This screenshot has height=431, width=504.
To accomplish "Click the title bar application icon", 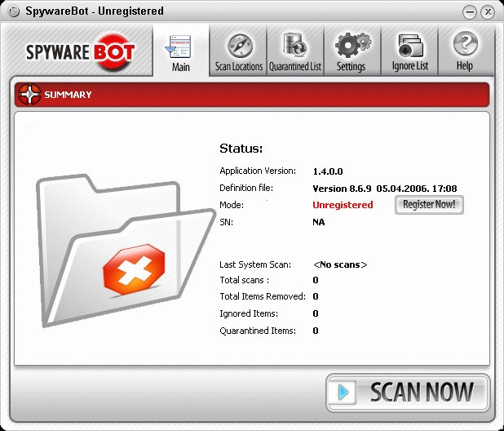I will pos(14,12).
